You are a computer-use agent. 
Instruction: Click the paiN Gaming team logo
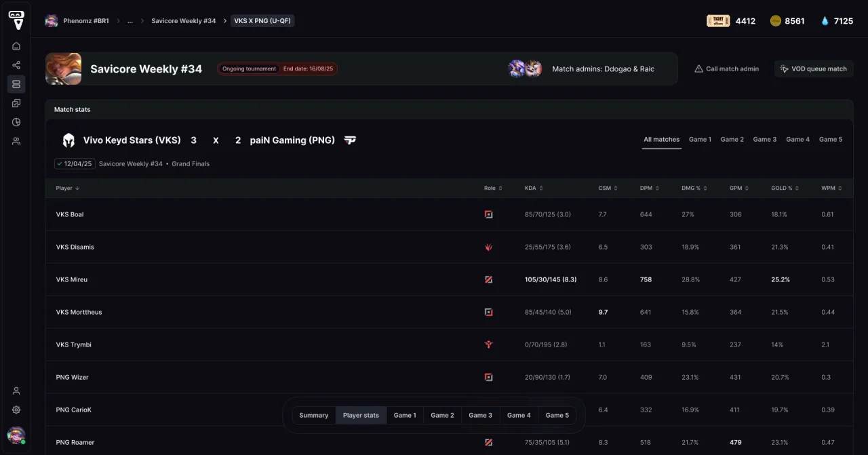[x=350, y=140]
